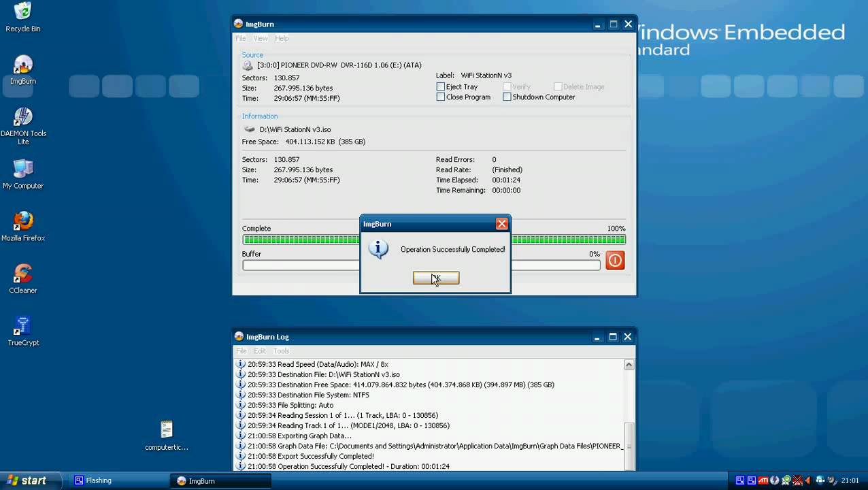
Task: Maximize the ImgBurn main window
Action: click(613, 24)
